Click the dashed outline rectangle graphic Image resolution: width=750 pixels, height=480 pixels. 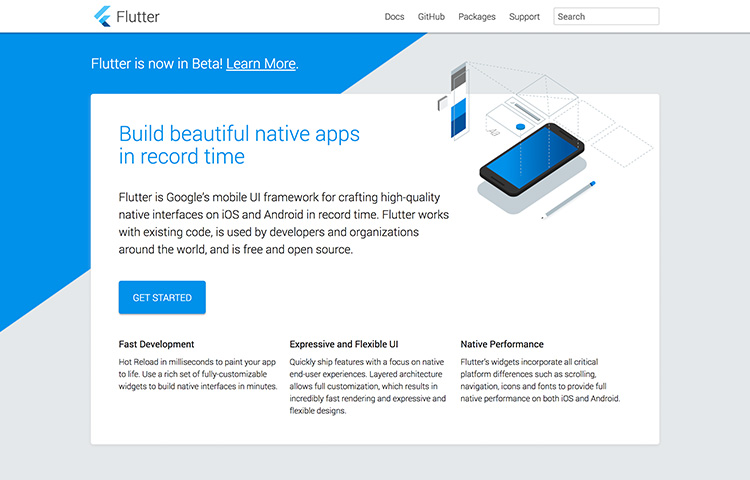620,146
